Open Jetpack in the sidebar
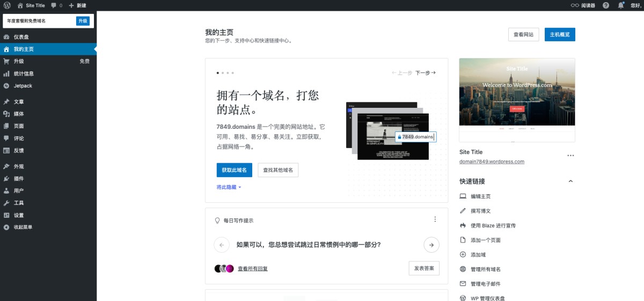The image size is (644, 301). click(x=23, y=86)
